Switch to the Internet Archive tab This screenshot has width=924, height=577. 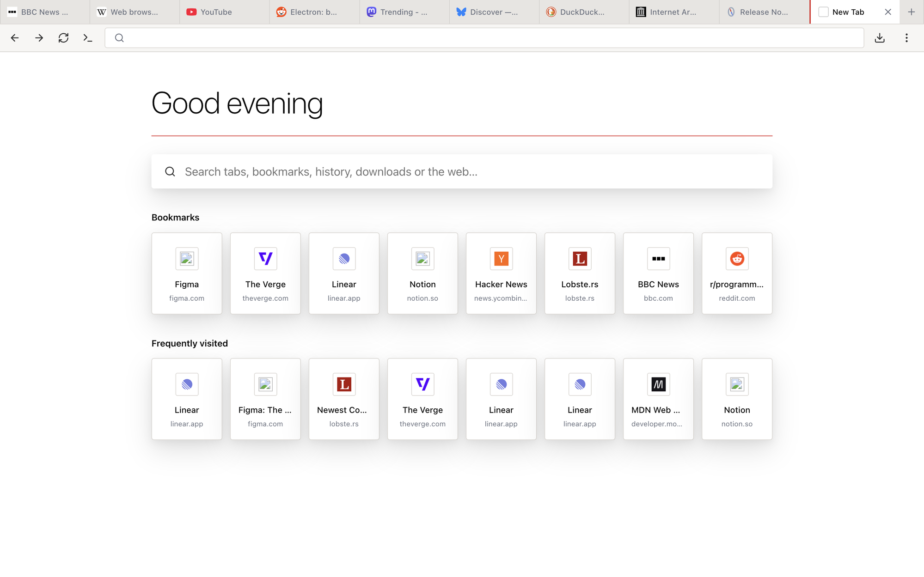(674, 12)
